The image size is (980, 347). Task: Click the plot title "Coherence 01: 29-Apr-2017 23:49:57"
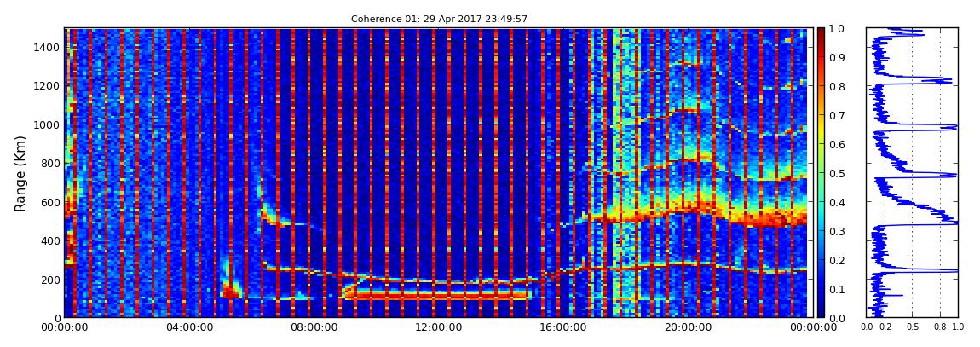[x=439, y=20]
